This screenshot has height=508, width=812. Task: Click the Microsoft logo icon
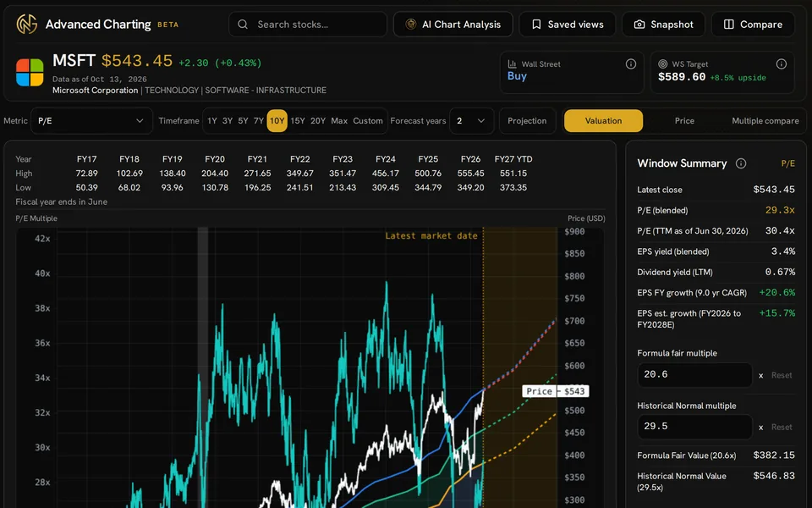point(30,72)
